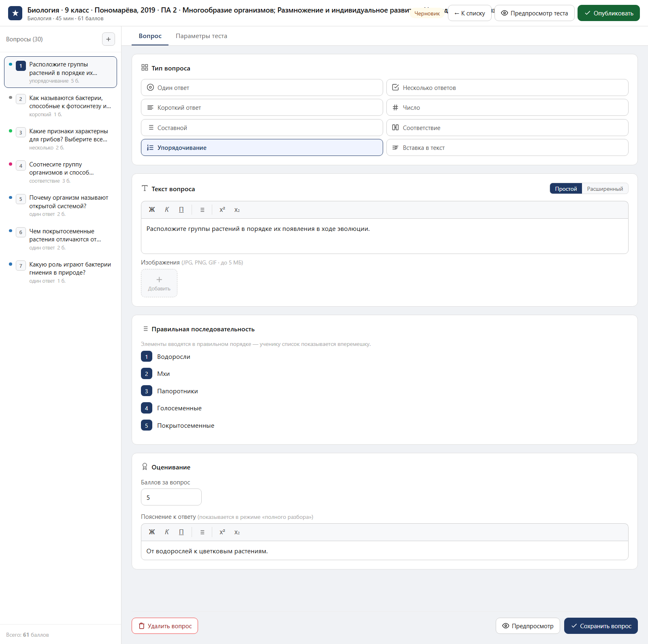648x644 pixels.
Task: Apply italic in question text toolbar
Action: (167, 210)
